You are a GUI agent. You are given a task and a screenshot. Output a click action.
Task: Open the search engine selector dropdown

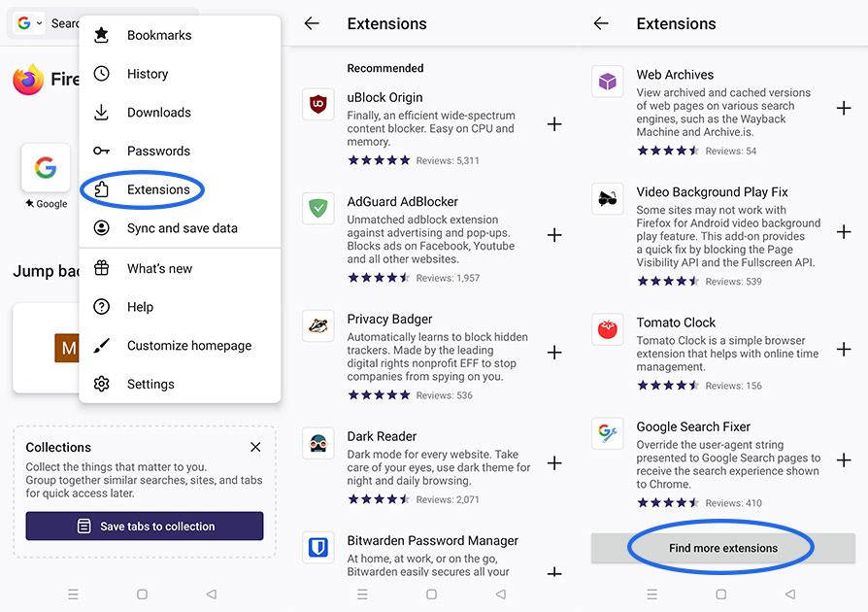(x=29, y=23)
